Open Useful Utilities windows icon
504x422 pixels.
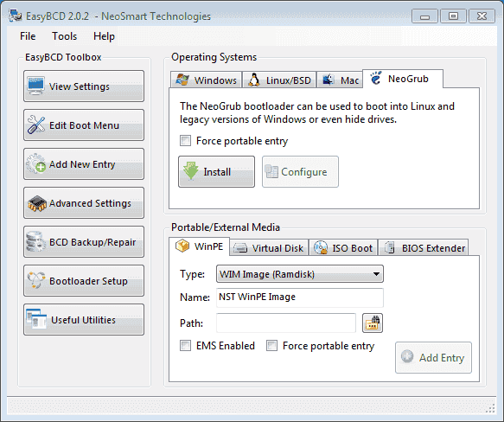[36, 319]
